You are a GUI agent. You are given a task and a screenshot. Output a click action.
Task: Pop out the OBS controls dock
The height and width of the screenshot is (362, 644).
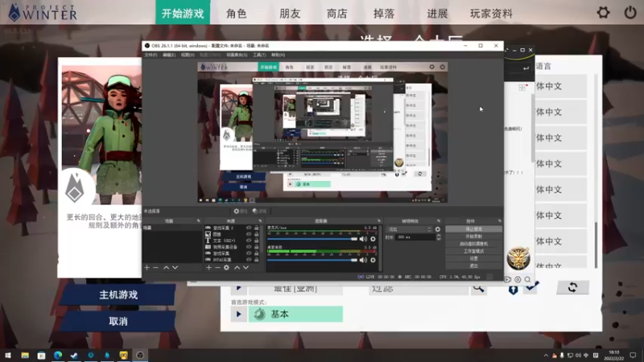[499, 220]
